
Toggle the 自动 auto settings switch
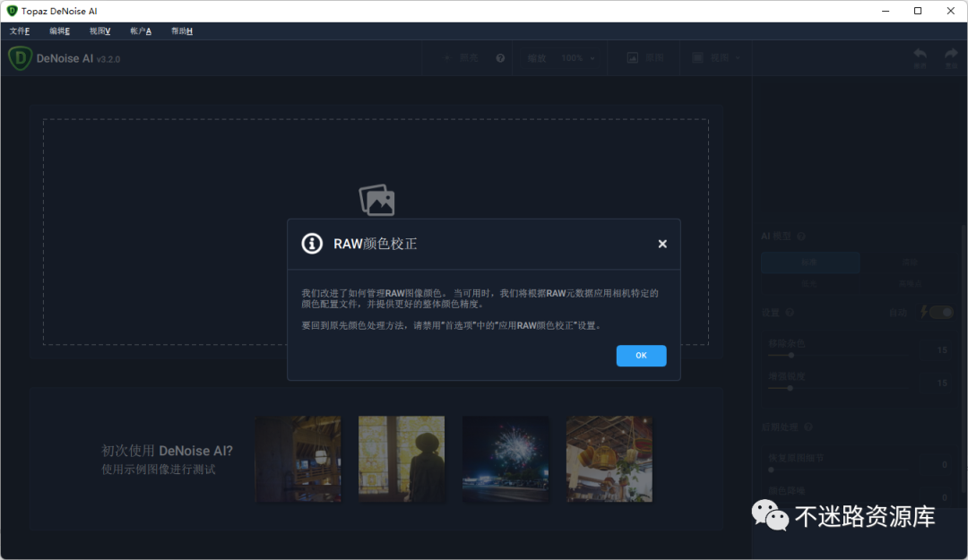pos(941,313)
